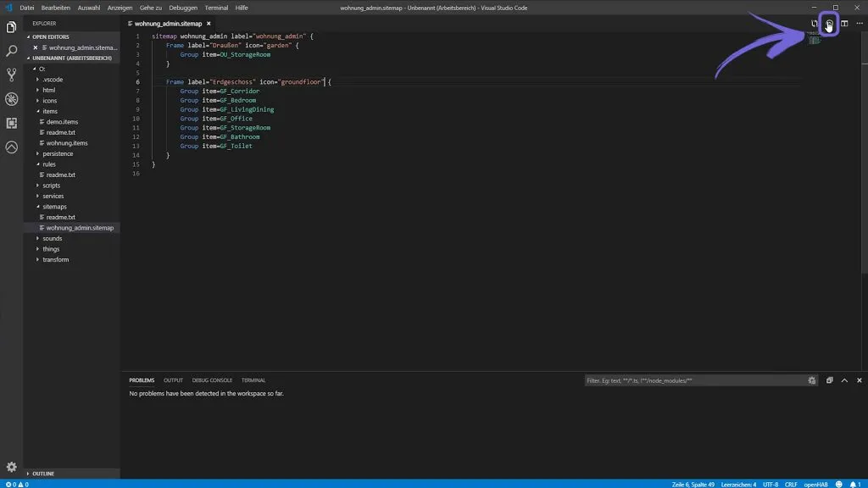The image size is (868, 488).
Task: Split the editor with the split icon
Action: point(844,23)
